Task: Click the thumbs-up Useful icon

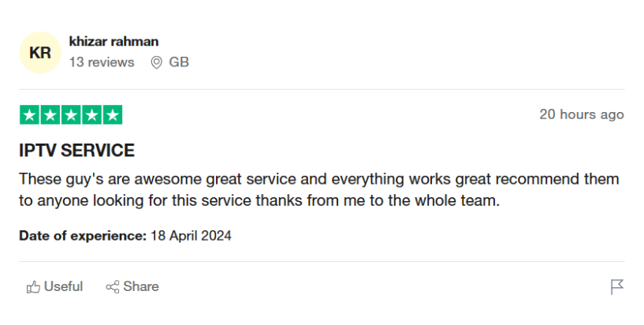Action: (x=33, y=287)
